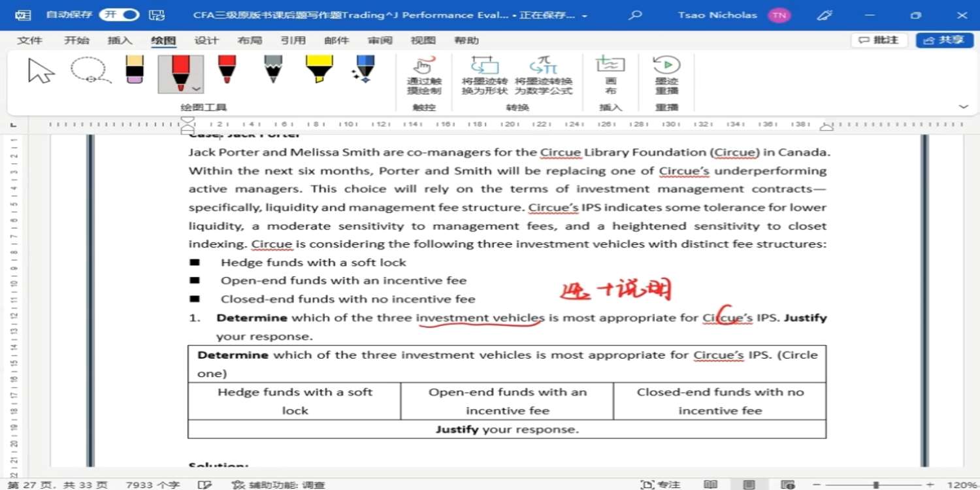Screen dimensions: 980x490
Task: Collapse the ribbon with chevron
Action: pos(963,106)
